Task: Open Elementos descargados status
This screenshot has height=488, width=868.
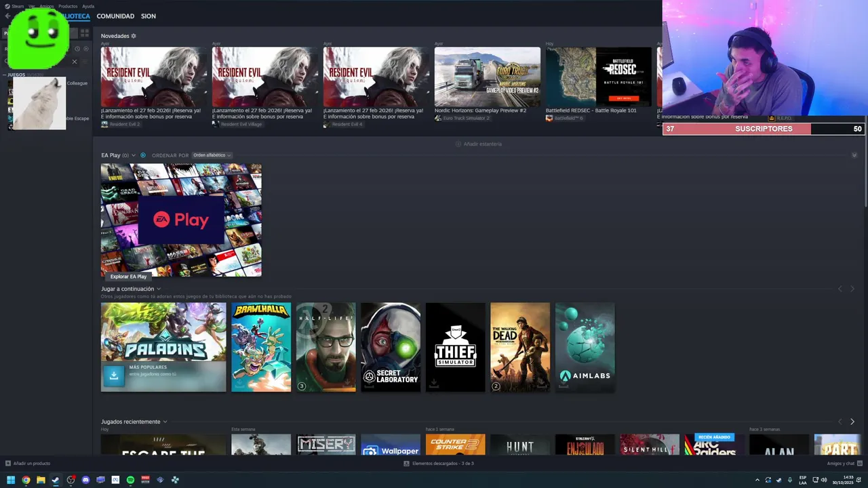Action: (x=439, y=464)
